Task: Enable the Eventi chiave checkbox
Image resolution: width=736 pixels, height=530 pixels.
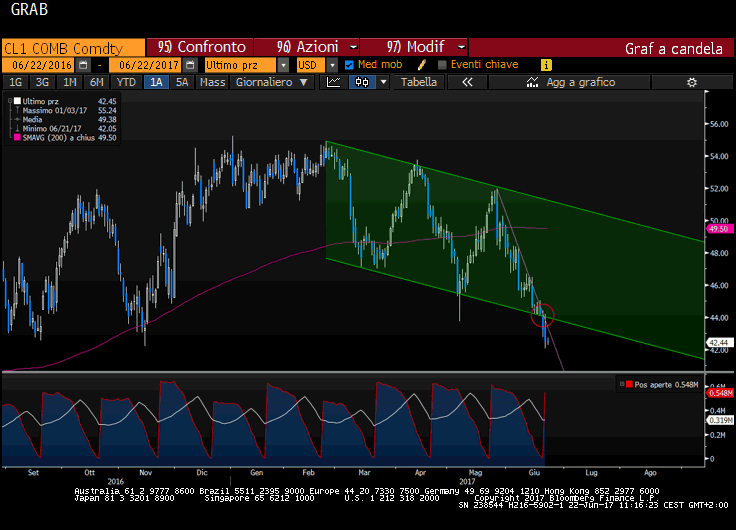Action: [442, 64]
